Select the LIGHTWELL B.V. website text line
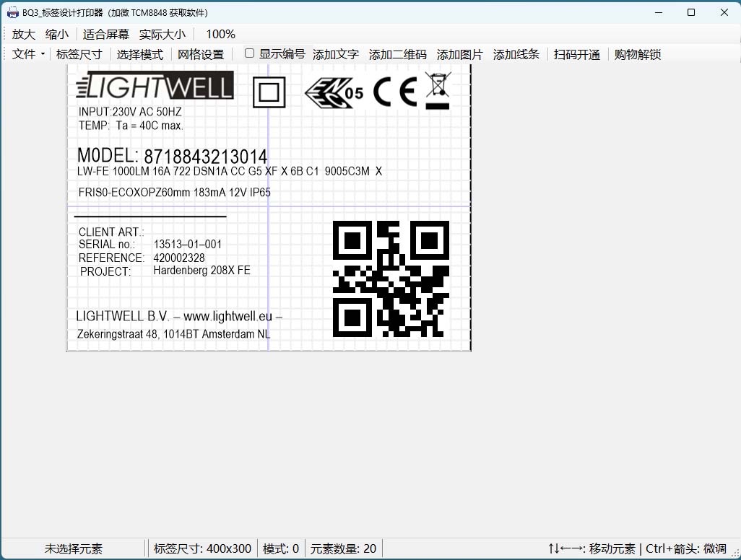 (179, 316)
